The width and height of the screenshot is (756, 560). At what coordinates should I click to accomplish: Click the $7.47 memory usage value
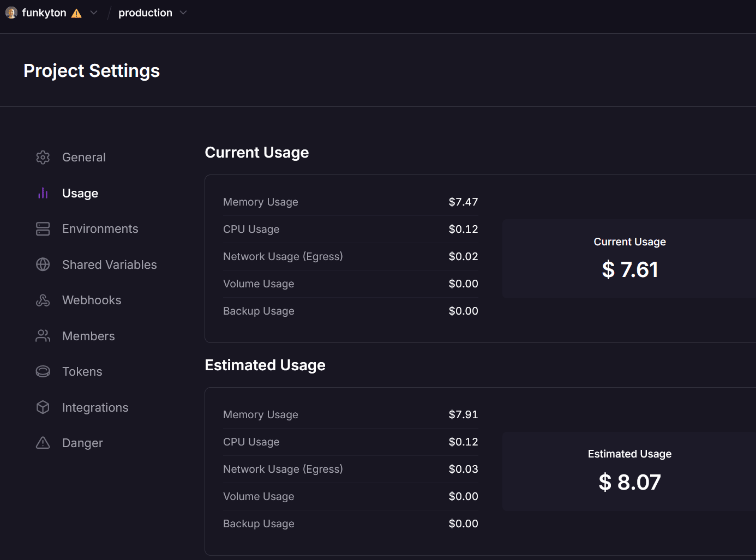pos(463,202)
